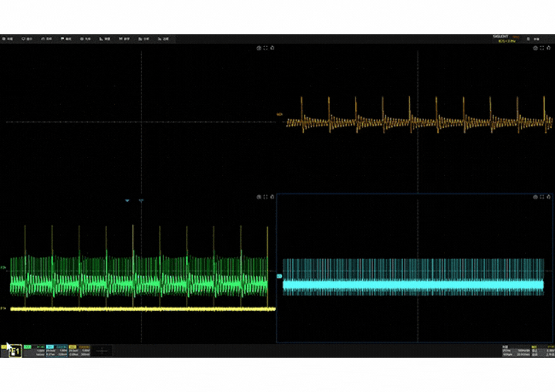The image size is (555, 392).
Task: Open the third top-bar menu item
Action: click(x=46, y=39)
